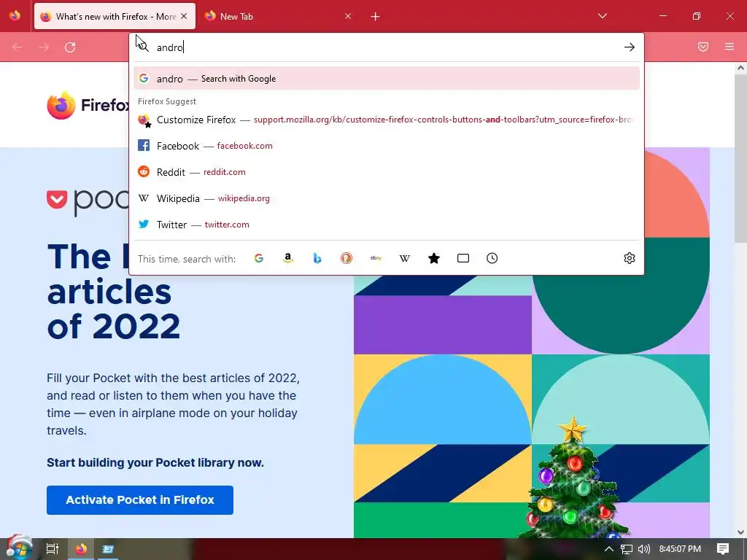
Task: Select Reddit suggestion row
Action: click(x=387, y=172)
